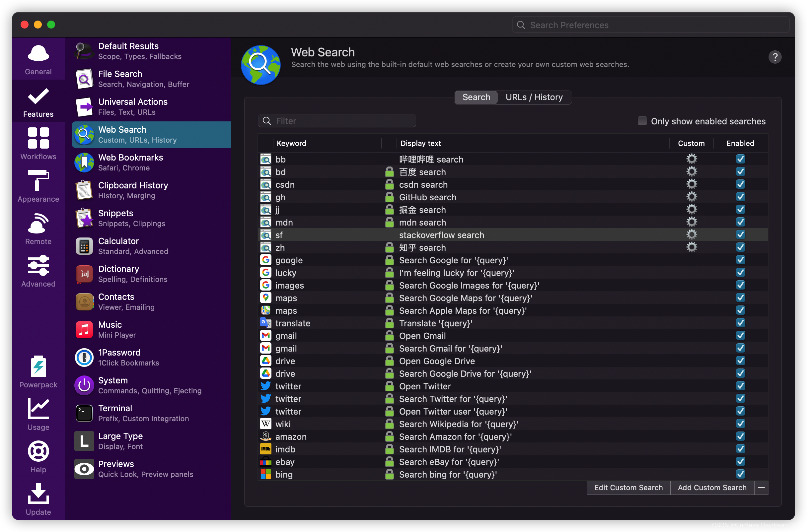Switch to the URLs / History tab

tap(534, 98)
